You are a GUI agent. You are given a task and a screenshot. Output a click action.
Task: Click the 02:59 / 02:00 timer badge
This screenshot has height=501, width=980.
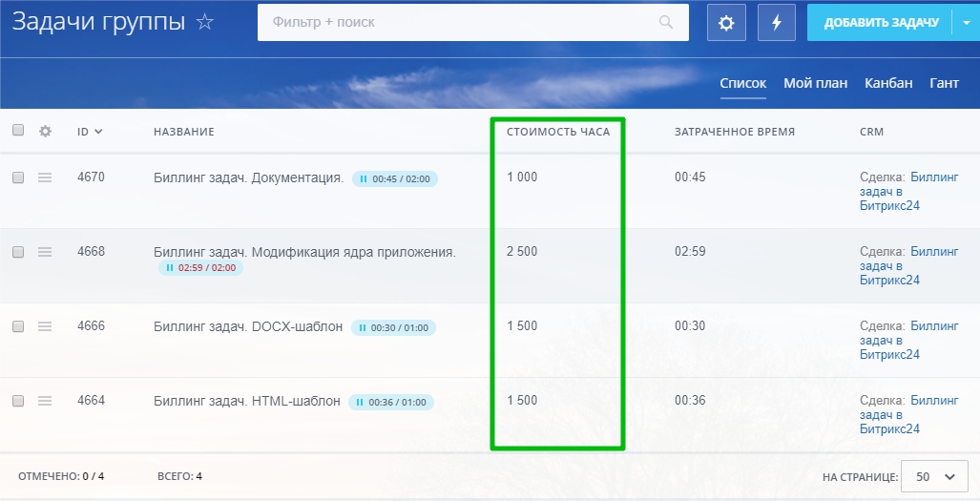(201, 269)
